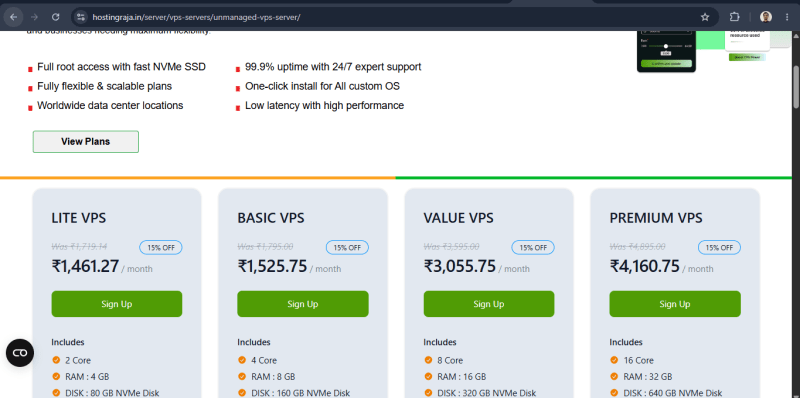
Task: Click the check icon beside RAM : 16 GB
Action: coord(428,376)
